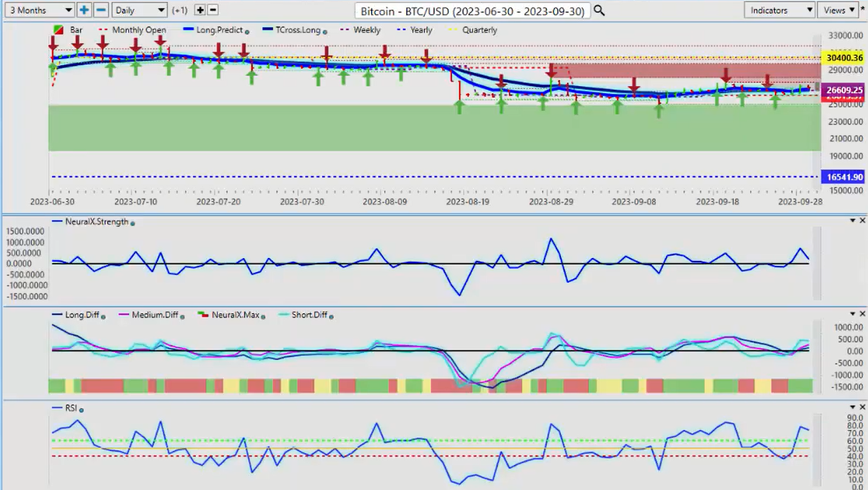Click the 2023-08-29 date axis label
868x490 pixels.
click(551, 201)
